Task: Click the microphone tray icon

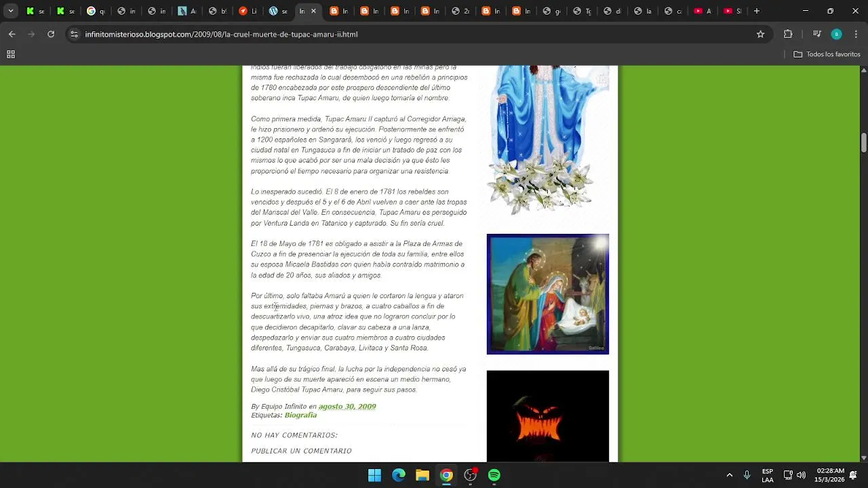Action: [x=747, y=475]
